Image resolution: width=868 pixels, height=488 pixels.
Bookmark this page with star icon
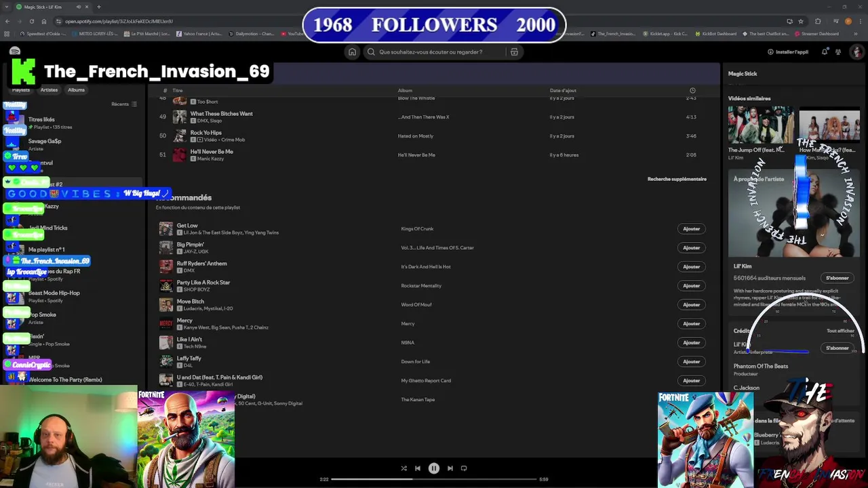(801, 21)
